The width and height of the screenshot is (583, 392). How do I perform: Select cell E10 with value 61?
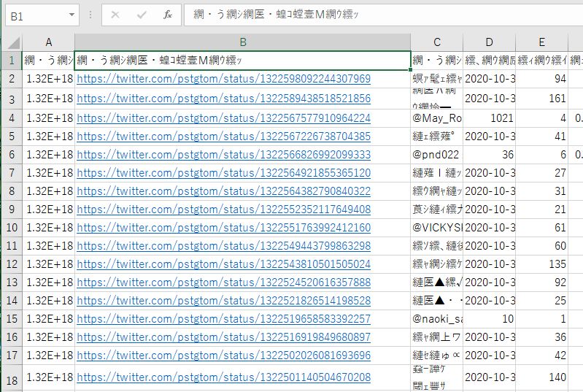541,228
